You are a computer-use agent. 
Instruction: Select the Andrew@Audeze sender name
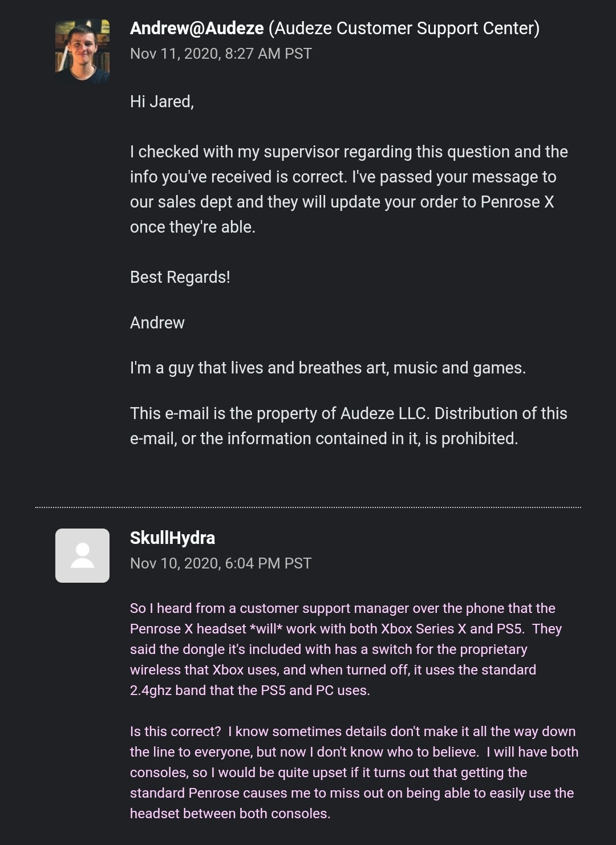[x=197, y=28]
